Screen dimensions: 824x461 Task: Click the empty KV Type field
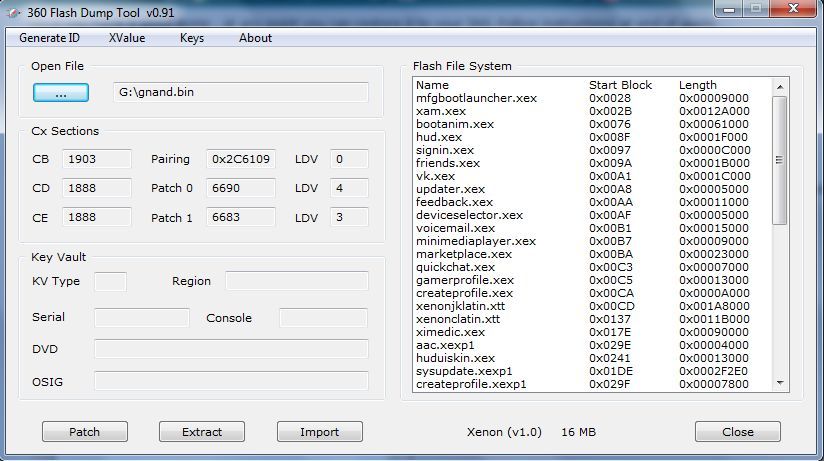point(110,282)
